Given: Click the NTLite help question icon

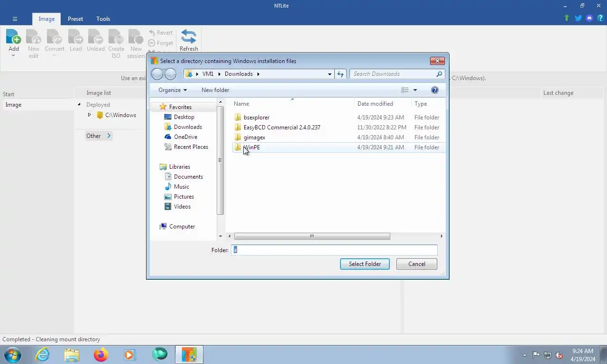Looking at the screenshot, I should (600, 18).
